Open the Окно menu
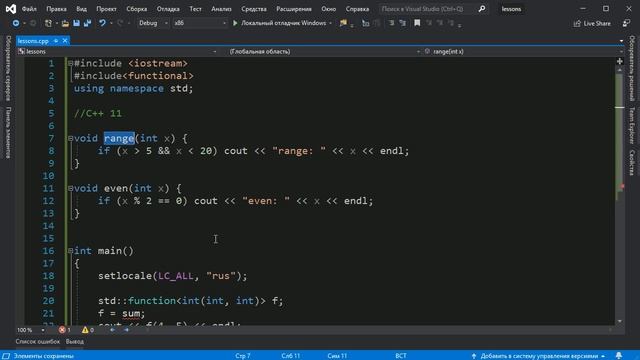This screenshot has width=640, height=360. click(328, 9)
